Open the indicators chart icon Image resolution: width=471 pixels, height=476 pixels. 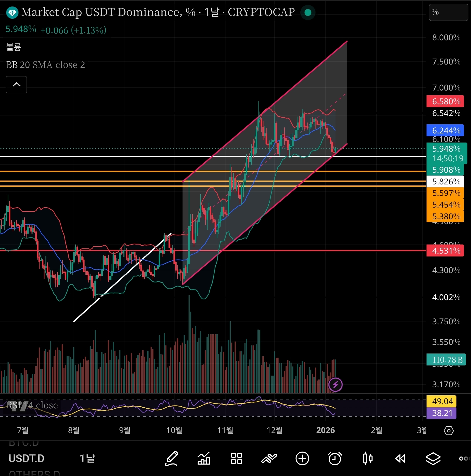point(204,459)
